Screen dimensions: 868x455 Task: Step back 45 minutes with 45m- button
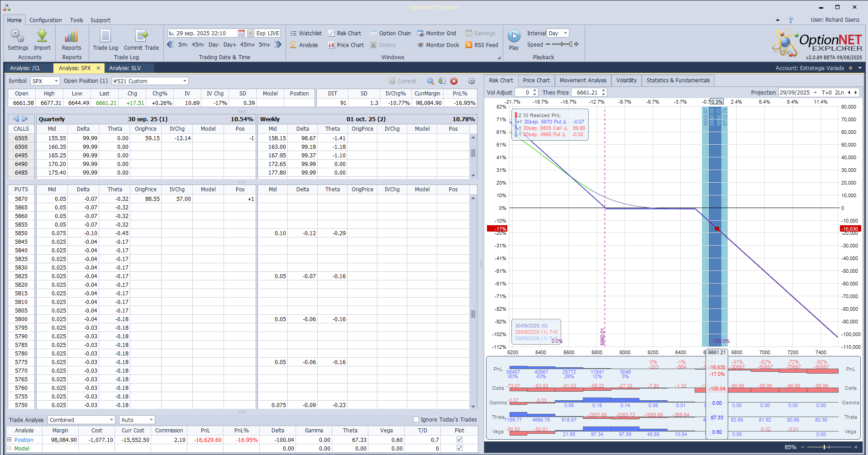click(198, 45)
